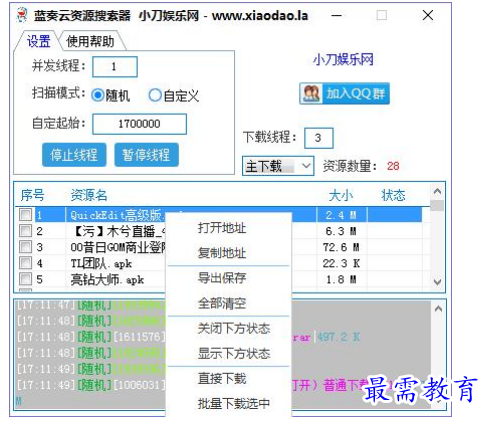This screenshot has height=421, width=486.
Task: Click the 暂停线程 button
Action: point(146,155)
